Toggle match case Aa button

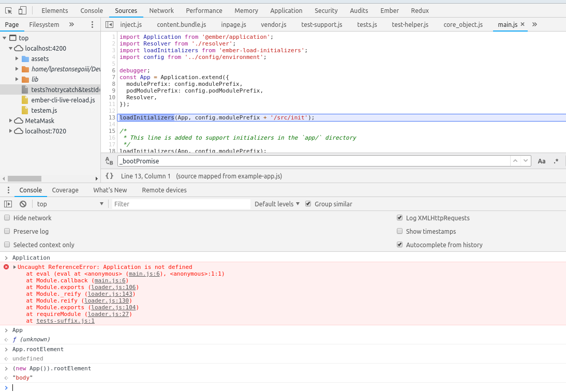point(542,161)
